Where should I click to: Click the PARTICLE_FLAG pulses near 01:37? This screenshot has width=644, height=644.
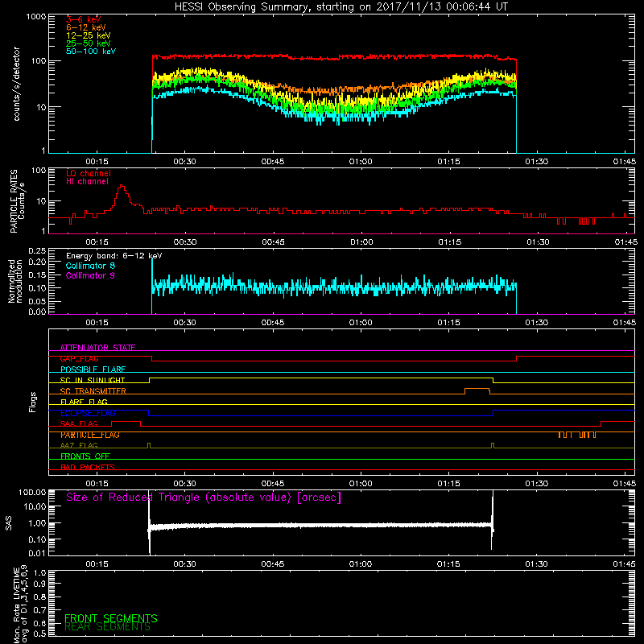pyautogui.click(x=577, y=435)
